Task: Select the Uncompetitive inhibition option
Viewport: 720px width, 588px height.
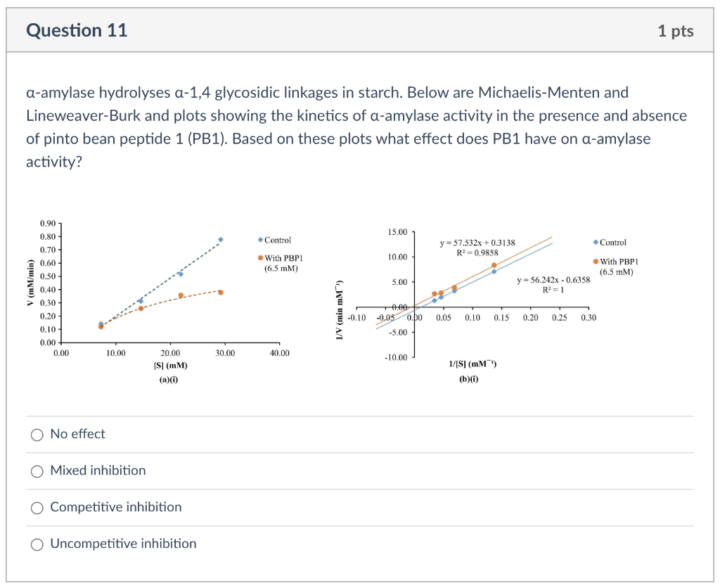Action: coord(37,544)
